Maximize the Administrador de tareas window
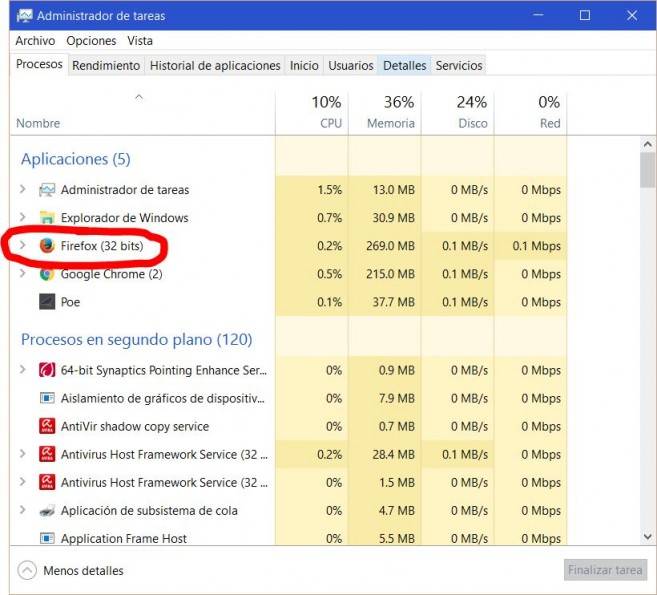The image size is (657, 595). pos(585,15)
